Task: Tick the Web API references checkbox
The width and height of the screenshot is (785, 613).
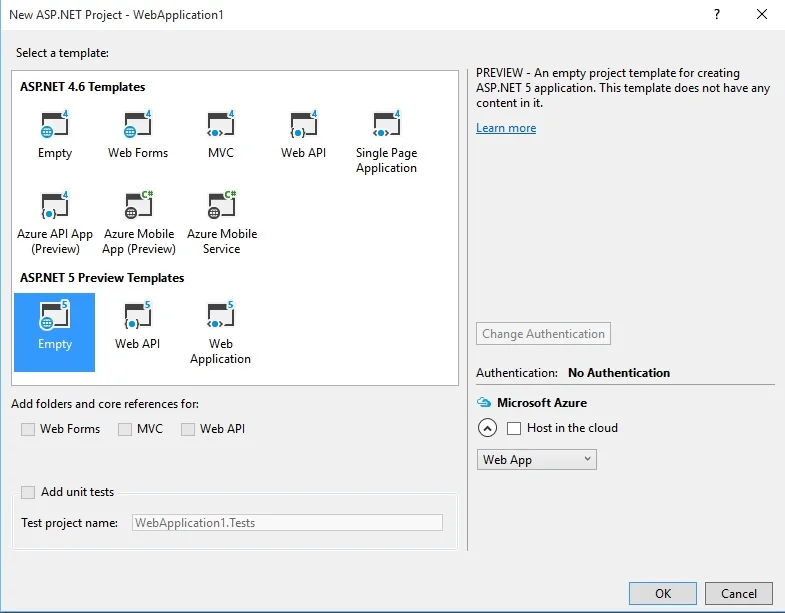Action: point(188,429)
